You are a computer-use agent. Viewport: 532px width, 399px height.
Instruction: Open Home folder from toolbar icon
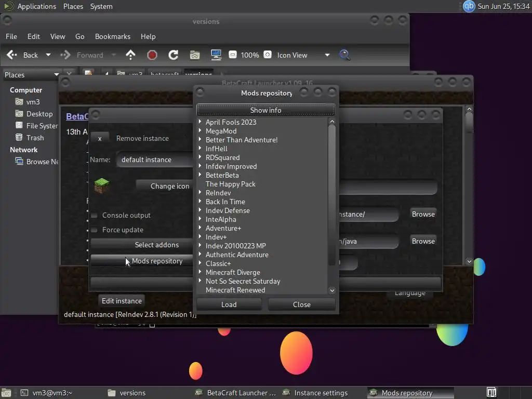(195, 55)
